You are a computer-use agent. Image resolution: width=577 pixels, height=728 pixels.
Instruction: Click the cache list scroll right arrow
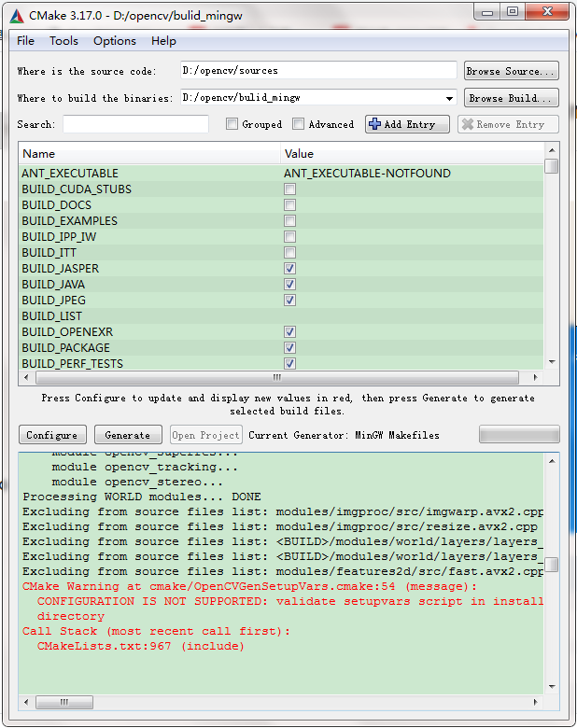click(x=536, y=377)
